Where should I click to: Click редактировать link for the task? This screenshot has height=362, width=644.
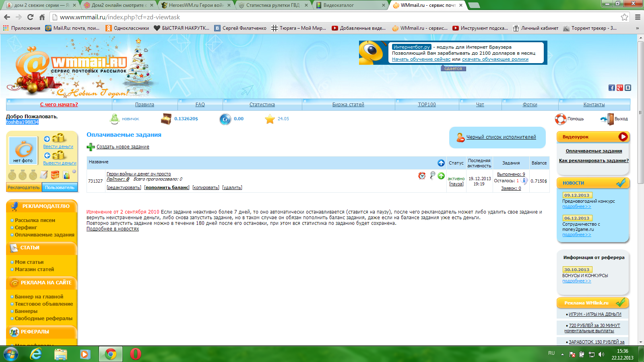point(124,188)
